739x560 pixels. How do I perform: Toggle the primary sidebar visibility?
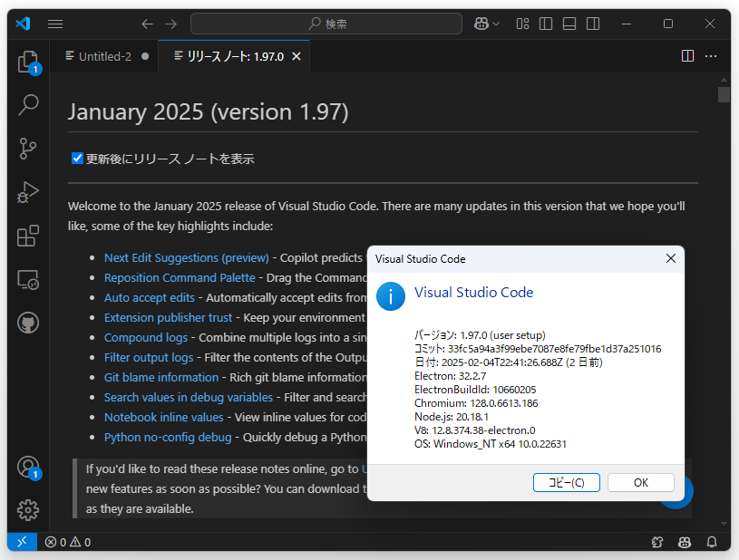click(545, 24)
